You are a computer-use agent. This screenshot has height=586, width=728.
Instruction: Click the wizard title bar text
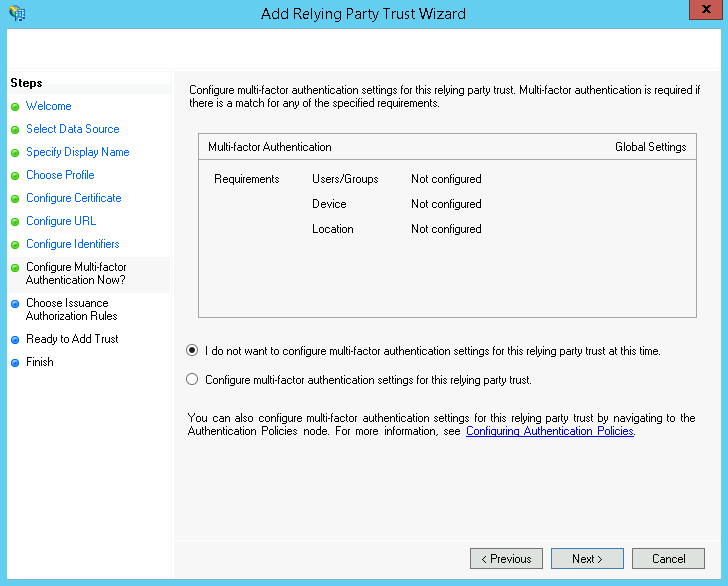(363, 13)
